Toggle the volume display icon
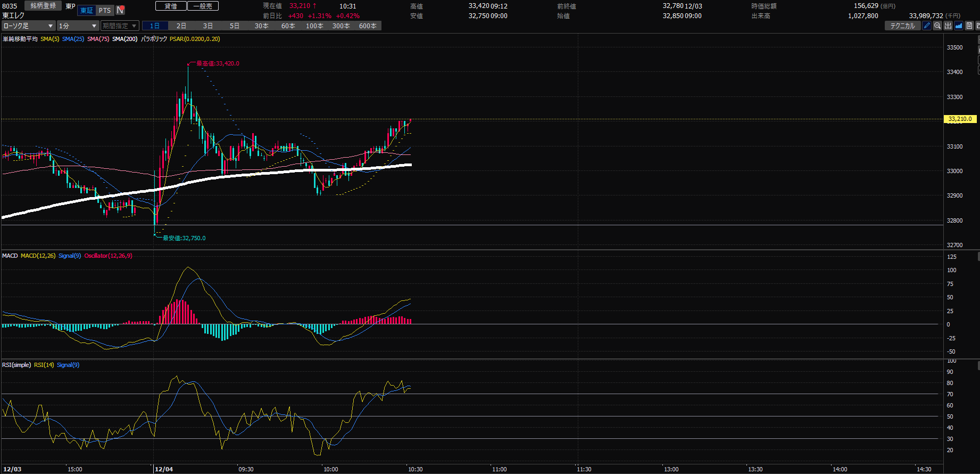Screen dimensions: 980x474 [948, 26]
